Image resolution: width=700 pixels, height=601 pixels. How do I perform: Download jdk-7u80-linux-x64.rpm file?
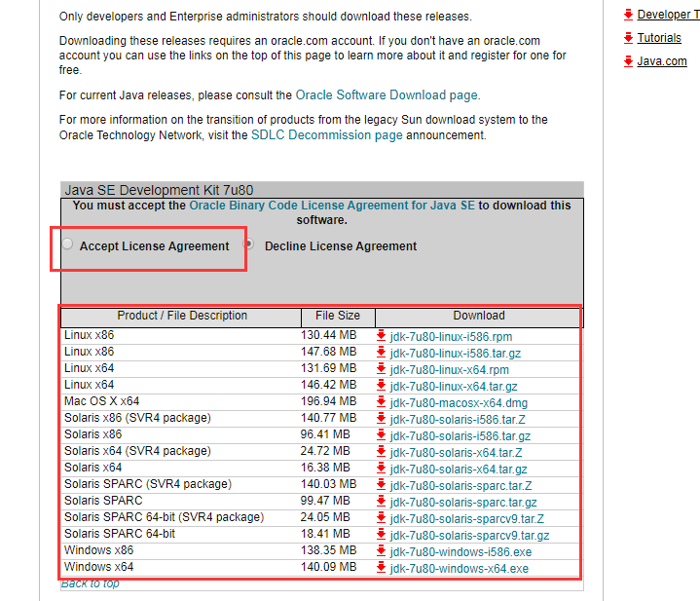tap(449, 370)
